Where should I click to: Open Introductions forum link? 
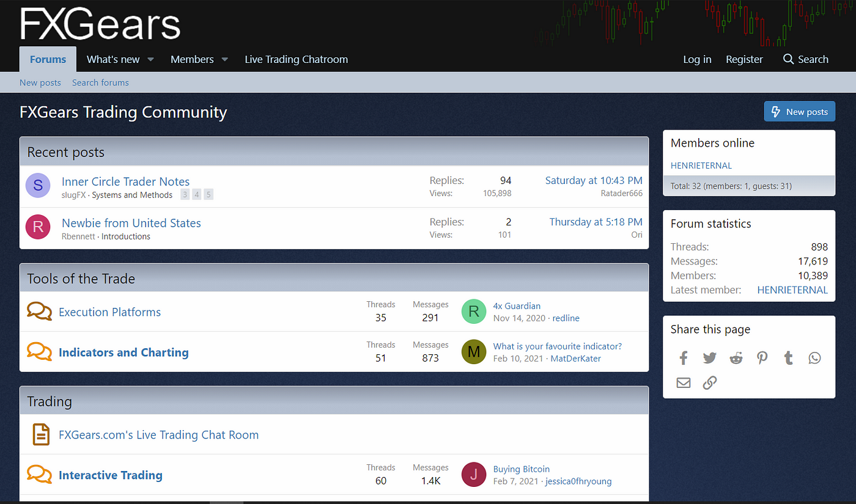(x=126, y=236)
